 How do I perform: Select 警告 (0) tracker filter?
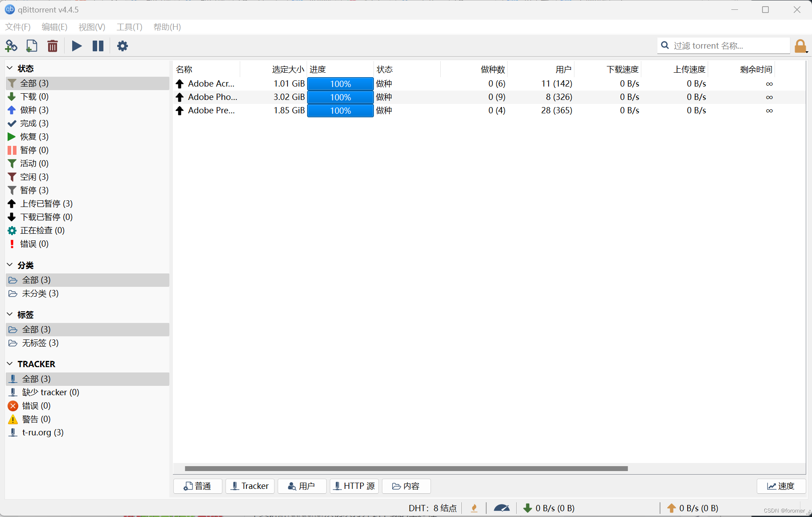[87, 419]
